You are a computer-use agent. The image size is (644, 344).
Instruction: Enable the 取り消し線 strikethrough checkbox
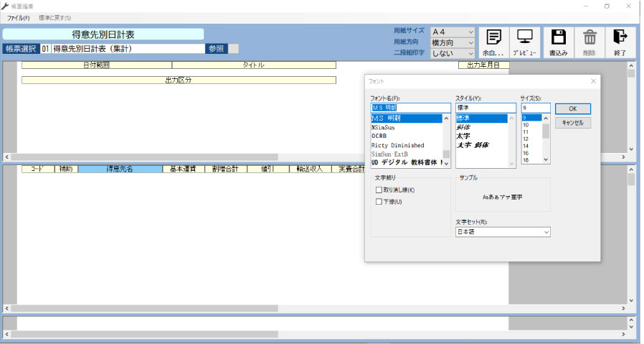[x=379, y=190]
